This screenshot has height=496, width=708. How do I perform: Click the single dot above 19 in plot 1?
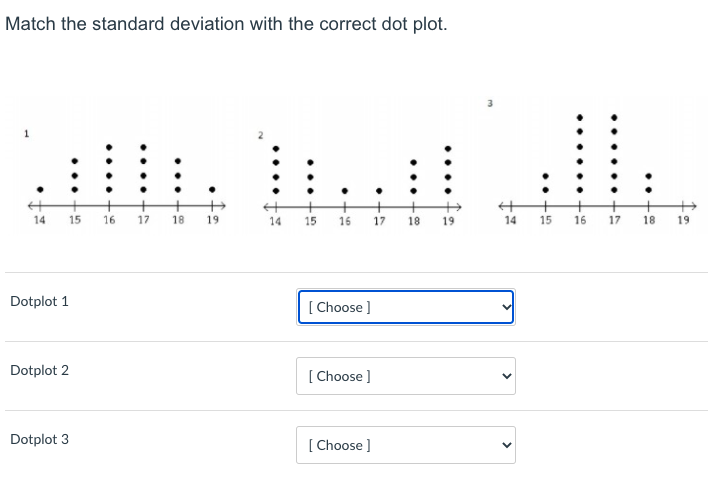pos(212,189)
